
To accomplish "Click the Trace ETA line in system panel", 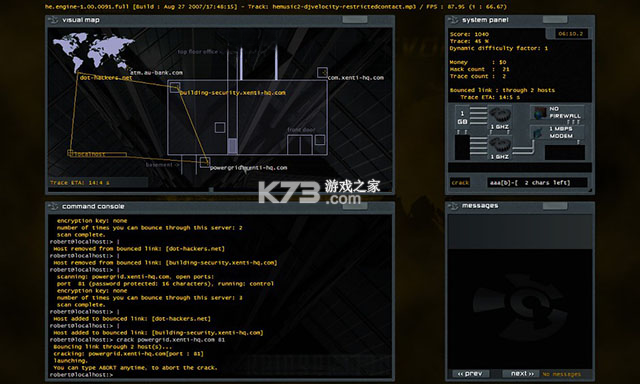I will pos(490,97).
